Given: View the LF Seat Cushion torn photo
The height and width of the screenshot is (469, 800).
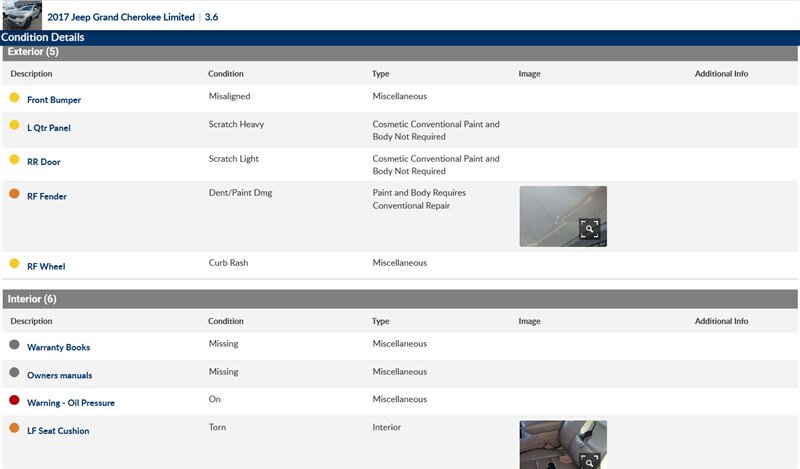Looking at the screenshot, I should [x=562, y=445].
